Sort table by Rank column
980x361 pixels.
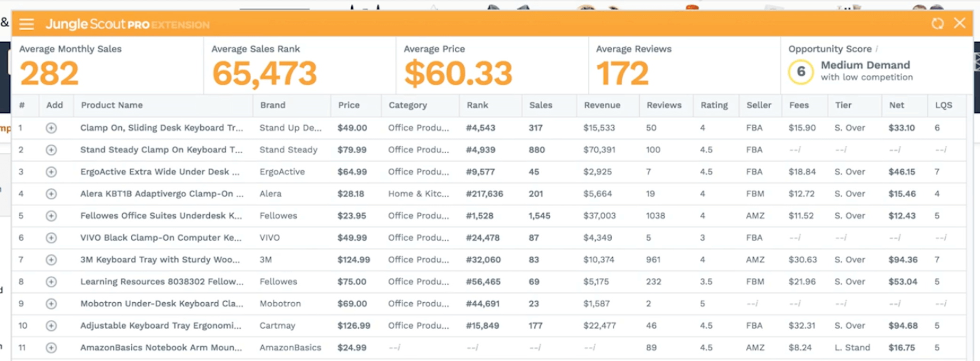click(477, 105)
